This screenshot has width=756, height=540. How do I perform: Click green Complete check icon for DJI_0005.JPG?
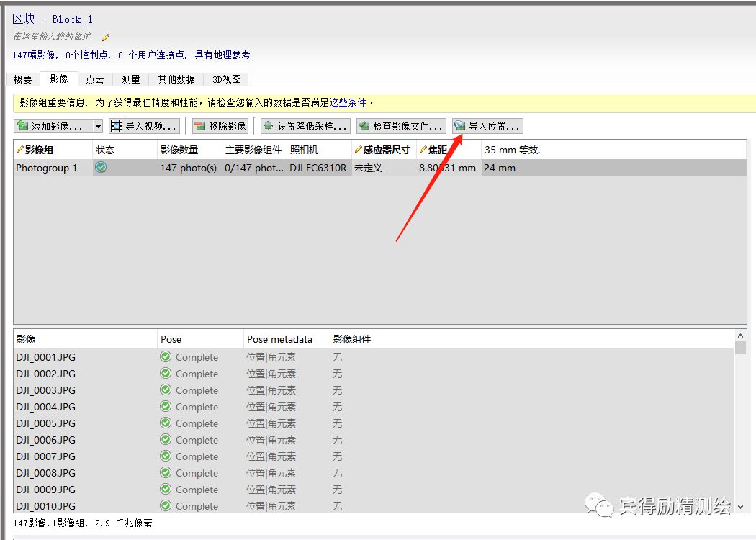click(x=166, y=423)
